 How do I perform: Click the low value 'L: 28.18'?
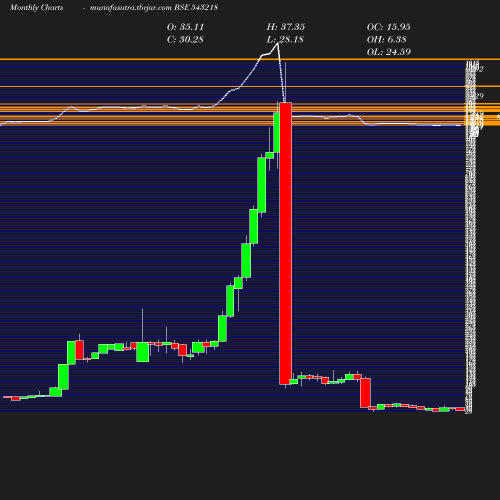point(285,40)
